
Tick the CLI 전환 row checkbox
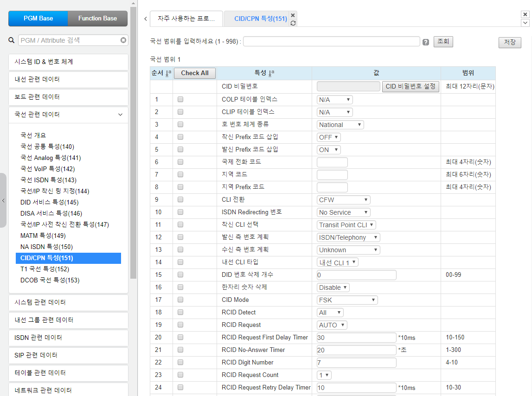[180, 199]
